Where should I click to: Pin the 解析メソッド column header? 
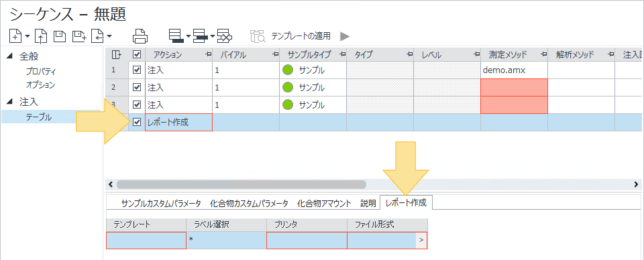[610, 54]
